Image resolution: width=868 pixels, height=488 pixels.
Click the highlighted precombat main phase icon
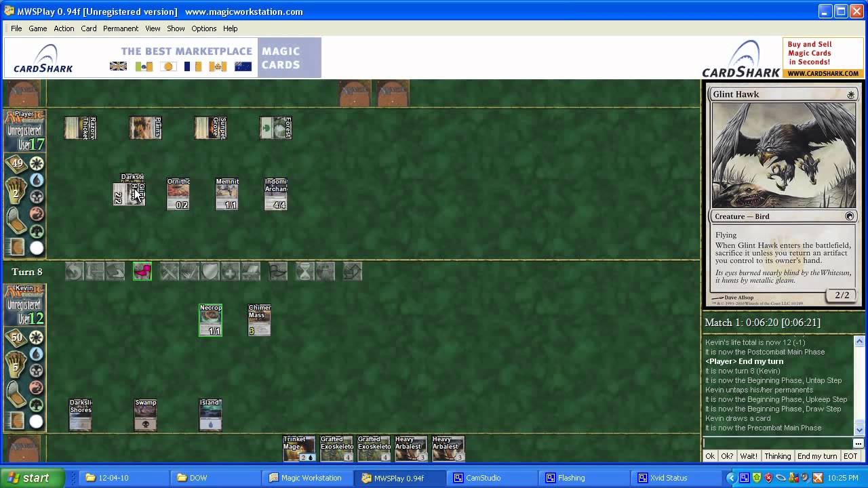coord(142,272)
